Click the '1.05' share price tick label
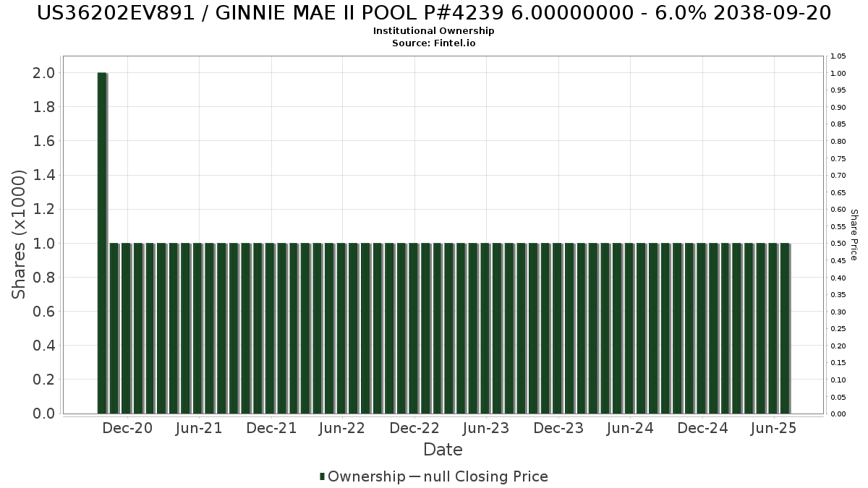Image resolution: width=868 pixels, height=488 pixels. [838, 56]
